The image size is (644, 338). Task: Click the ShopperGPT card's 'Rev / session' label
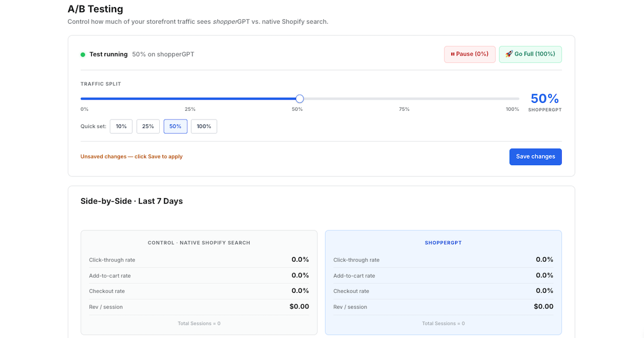(x=350, y=307)
